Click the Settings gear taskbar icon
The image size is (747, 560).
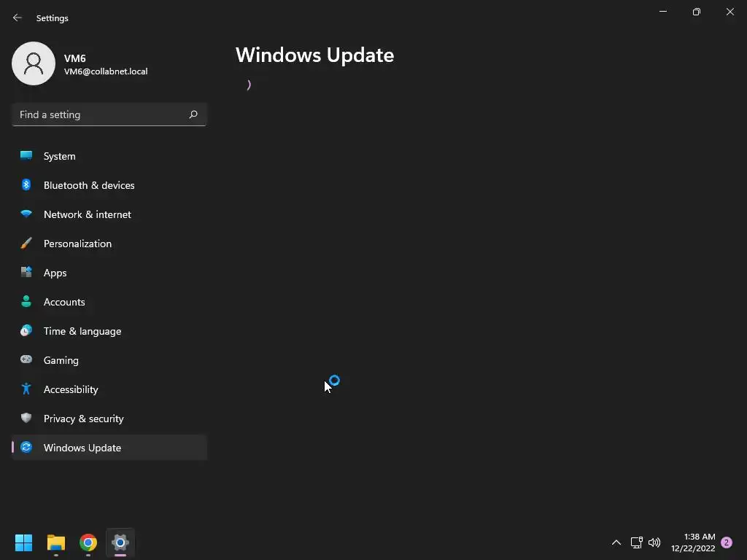[120, 542]
